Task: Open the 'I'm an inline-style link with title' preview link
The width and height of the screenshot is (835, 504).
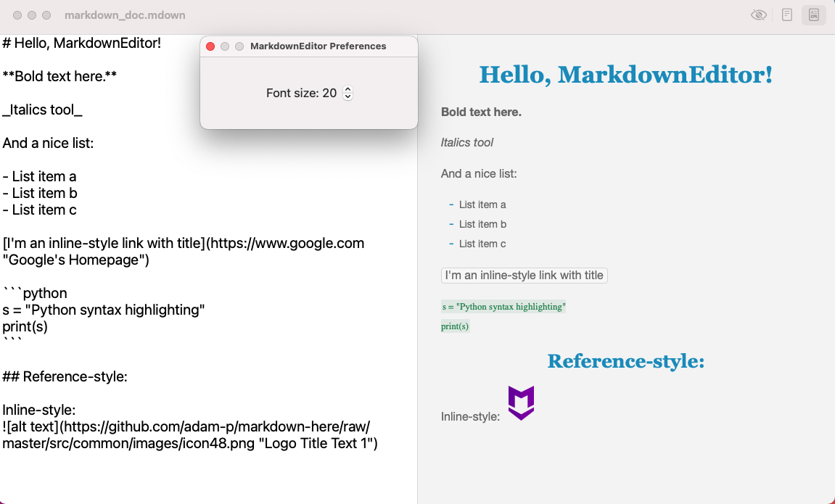Action: (524, 275)
